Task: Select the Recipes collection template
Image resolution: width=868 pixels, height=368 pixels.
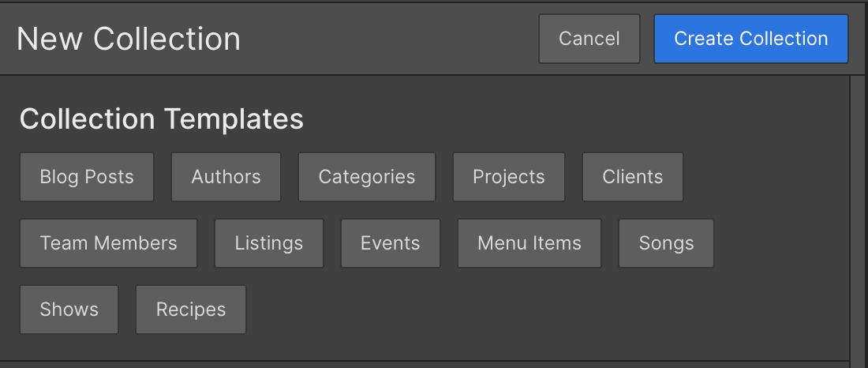Action: click(x=191, y=310)
